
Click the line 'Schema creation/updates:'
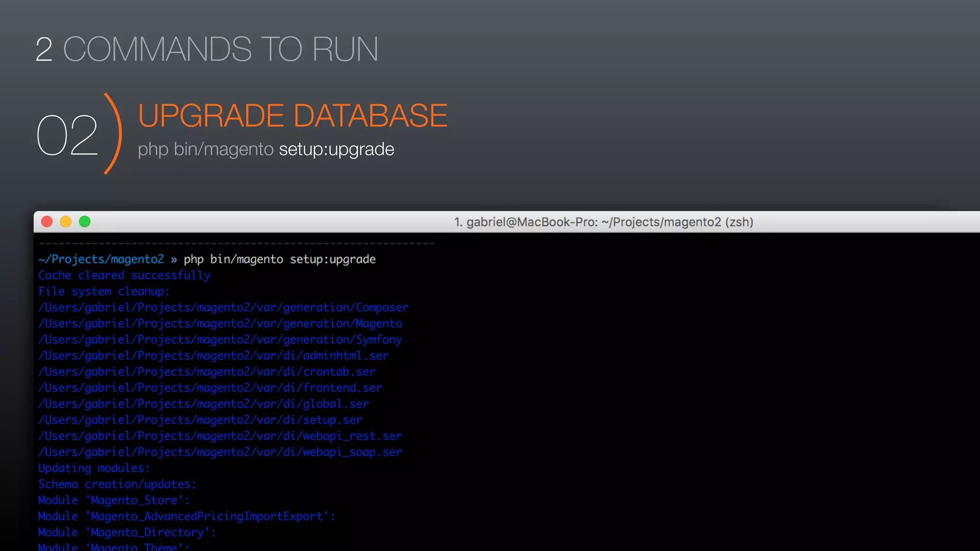(117, 484)
